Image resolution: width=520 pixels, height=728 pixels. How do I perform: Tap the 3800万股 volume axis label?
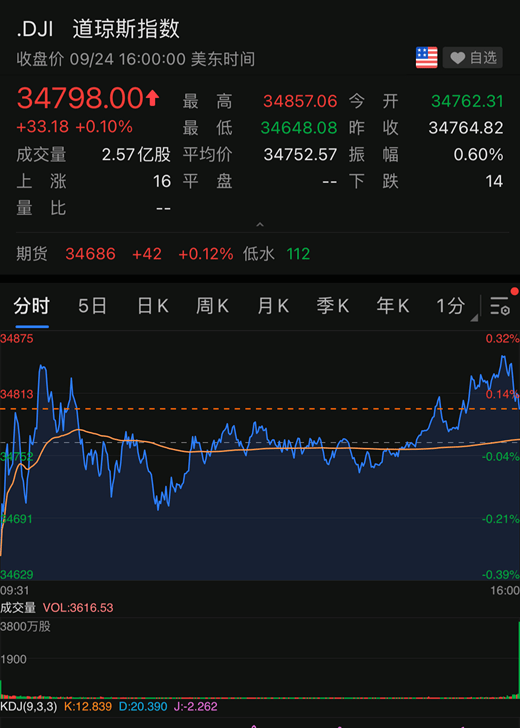click(26, 626)
